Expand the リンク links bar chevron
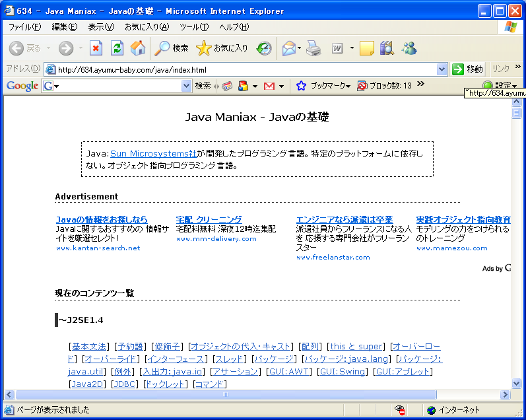Viewport: 526px width, 420px height. tap(518, 67)
